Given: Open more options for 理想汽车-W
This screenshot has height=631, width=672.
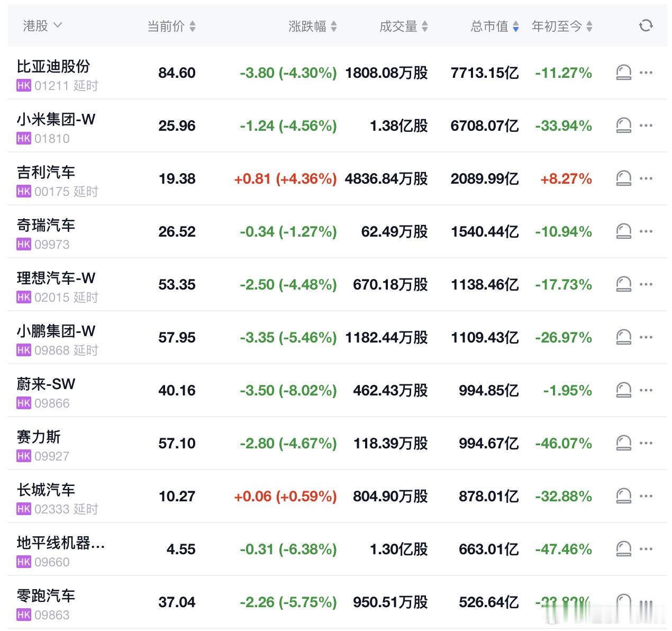Looking at the screenshot, I should 646,284.
